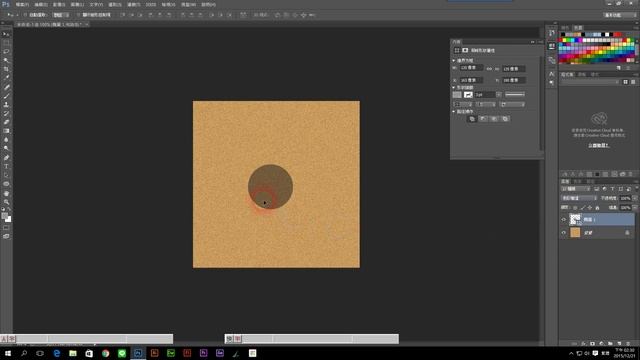Toggle the Auto-Select checkbox in options bar
640x360 pixels.
[x=25, y=15]
